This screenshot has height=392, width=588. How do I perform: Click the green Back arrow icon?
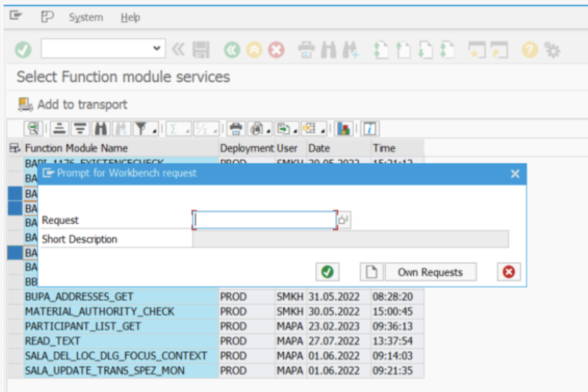point(232,50)
